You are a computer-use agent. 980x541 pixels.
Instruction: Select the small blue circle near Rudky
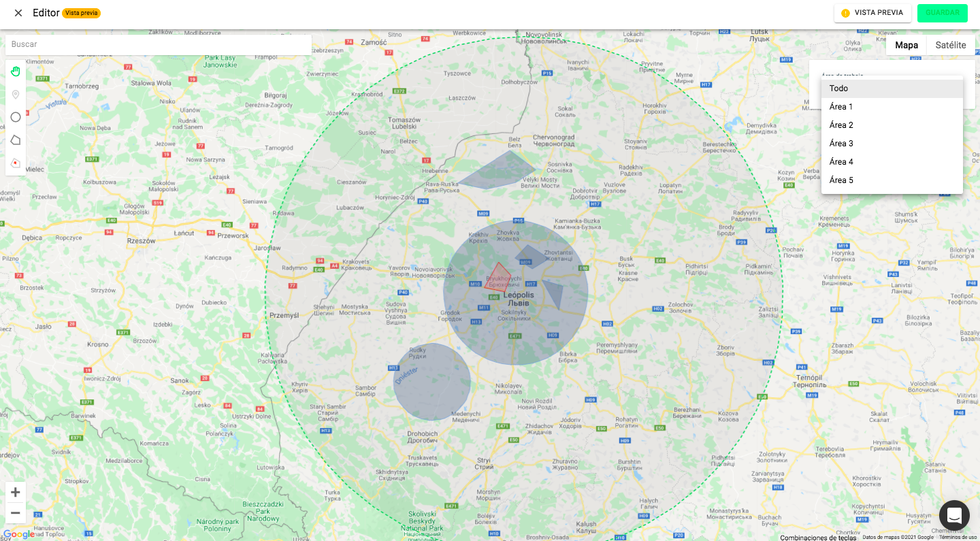coord(432,382)
